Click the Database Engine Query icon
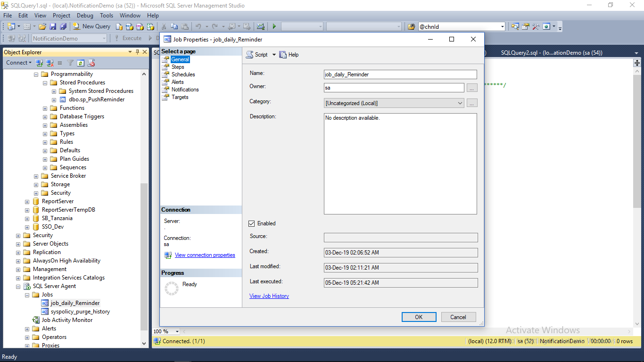644x362 pixels. coord(120,26)
